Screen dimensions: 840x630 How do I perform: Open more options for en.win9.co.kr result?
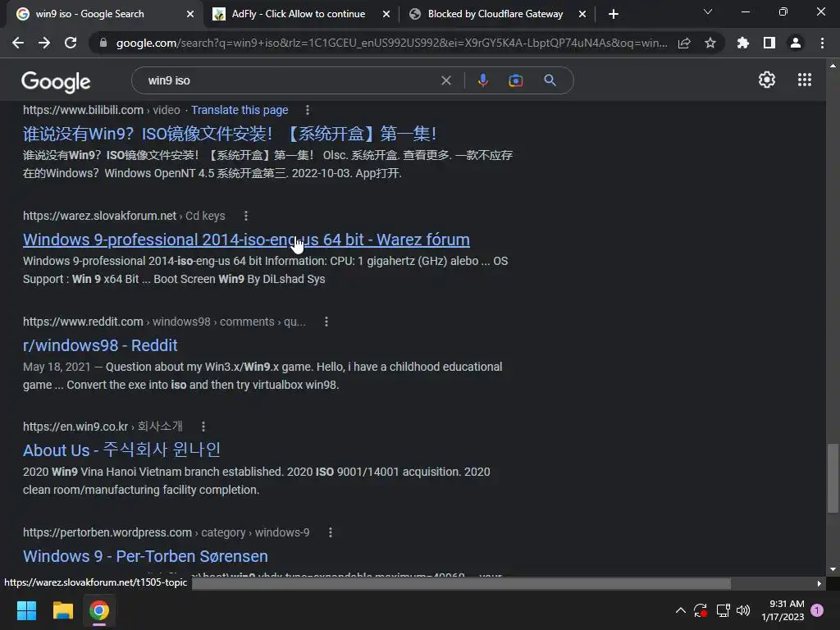coord(203,427)
